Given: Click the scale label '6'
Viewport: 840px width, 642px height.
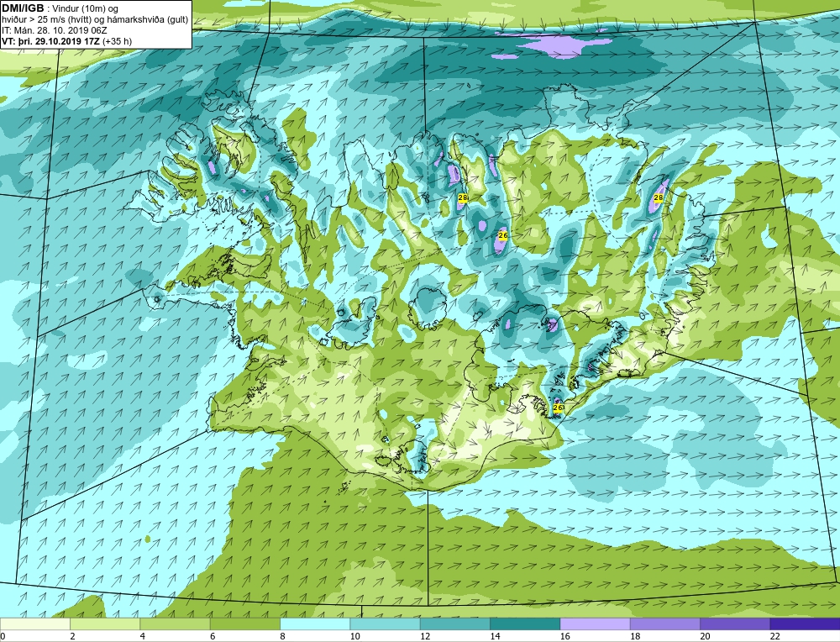Looking at the screenshot, I should tap(213, 637).
